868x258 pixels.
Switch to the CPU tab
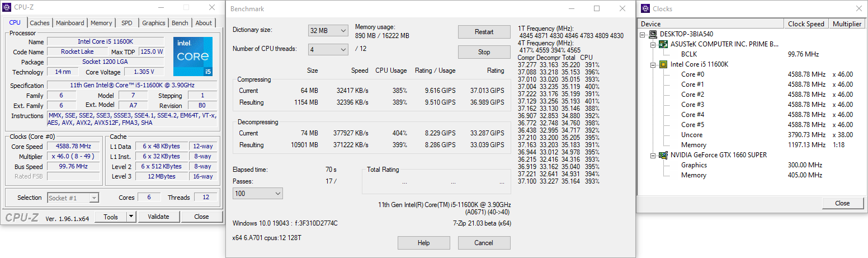(x=15, y=23)
